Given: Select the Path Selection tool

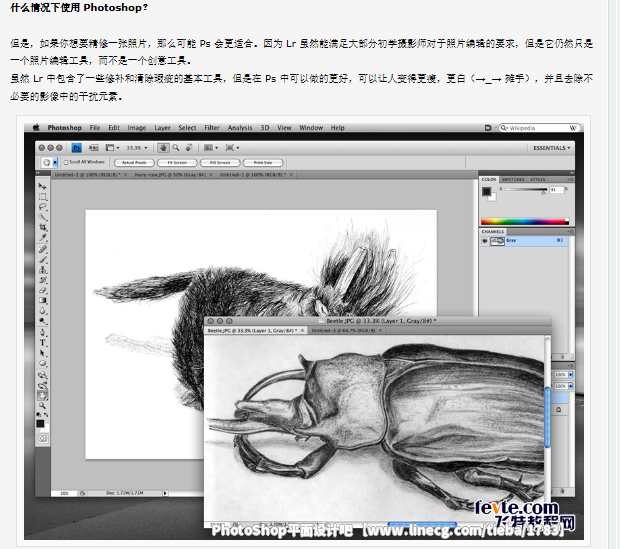Looking at the screenshot, I should (x=42, y=353).
